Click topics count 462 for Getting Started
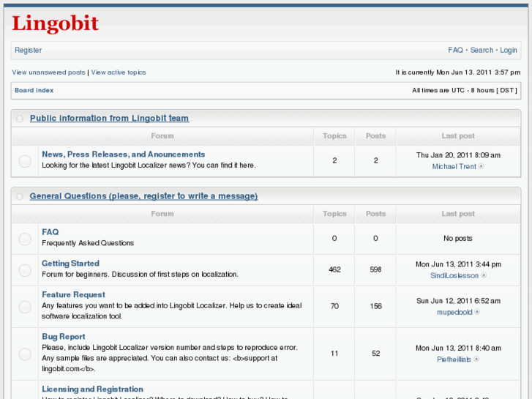 [334, 269]
